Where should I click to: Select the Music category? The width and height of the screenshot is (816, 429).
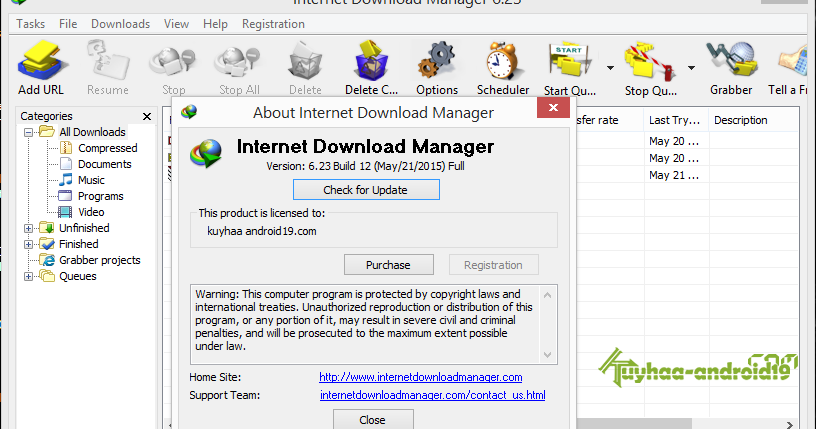pyautogui.click(x=91, y=180)
